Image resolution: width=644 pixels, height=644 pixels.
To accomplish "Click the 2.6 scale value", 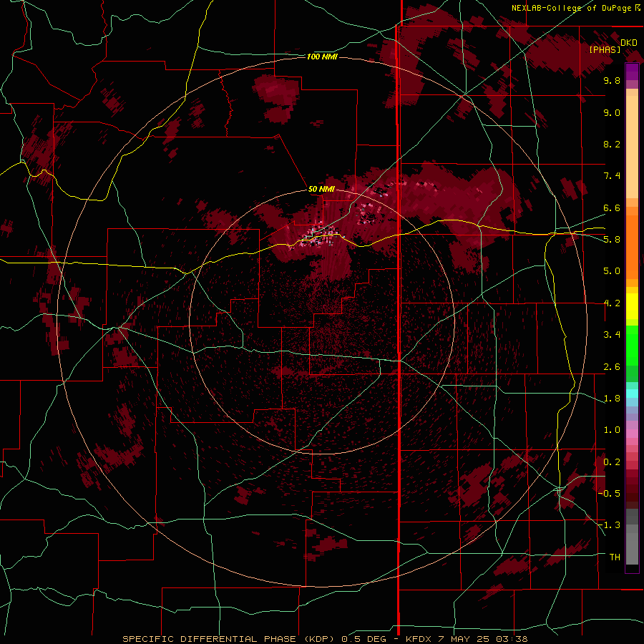I will pyautogui.click(x=612, y=367).
